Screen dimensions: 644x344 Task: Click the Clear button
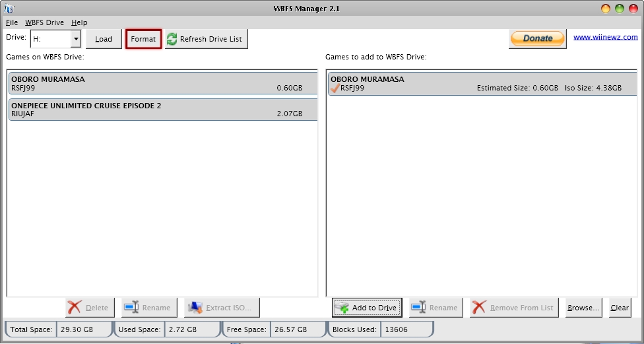pyautogui.click(x=620, y=308)
